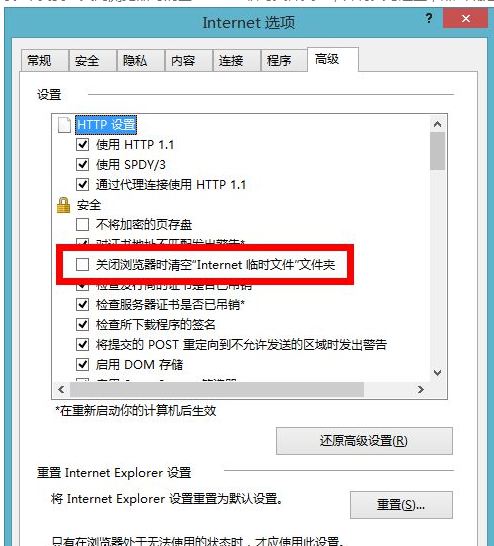The image size is (494, 546).
Task: Click the padlock icon beside 安全
Action: pyautogui.click(x=63, y=205)
